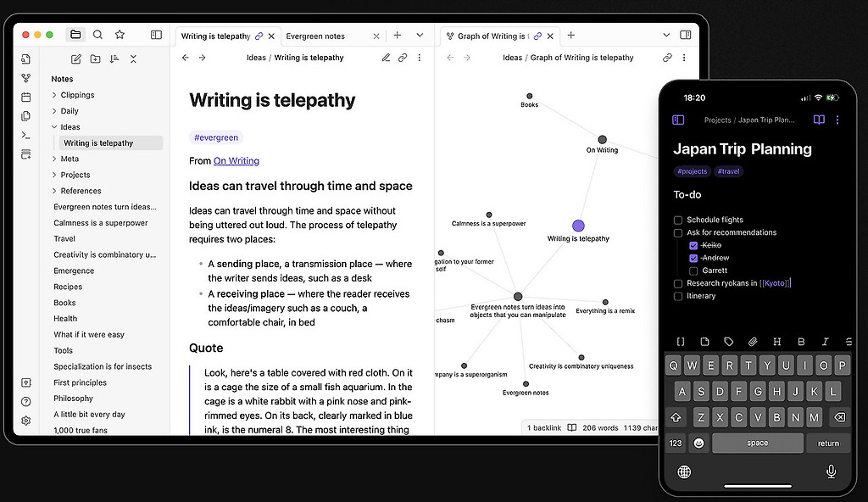Open On Writing link

(x=236, y=160)
